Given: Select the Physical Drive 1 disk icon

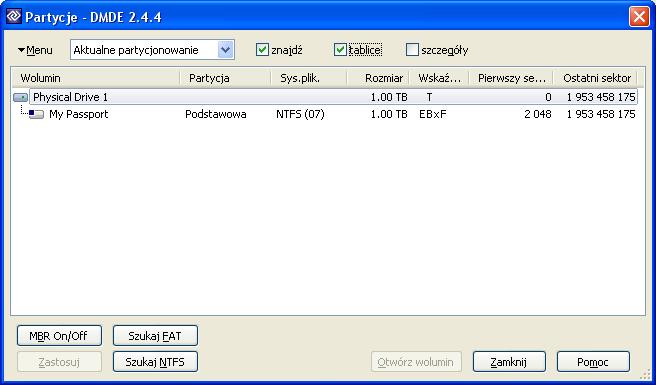Looking at the screenshot, I should (20, 98).
